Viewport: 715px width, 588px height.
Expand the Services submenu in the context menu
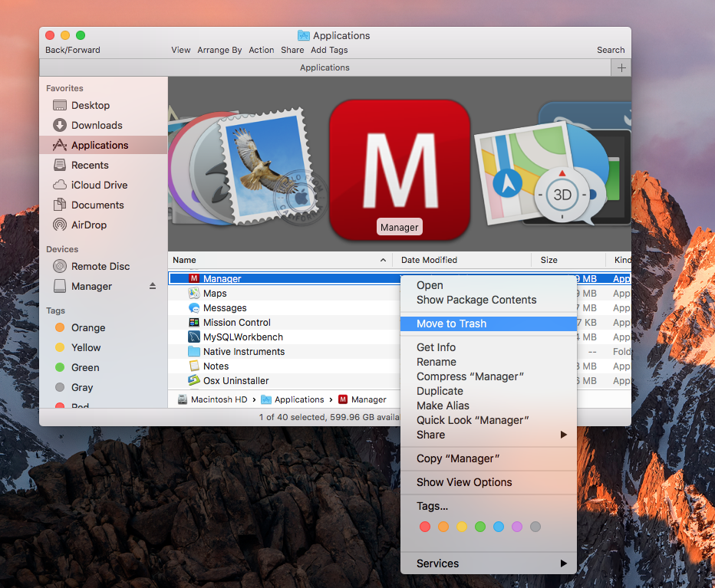coord(564,563)
